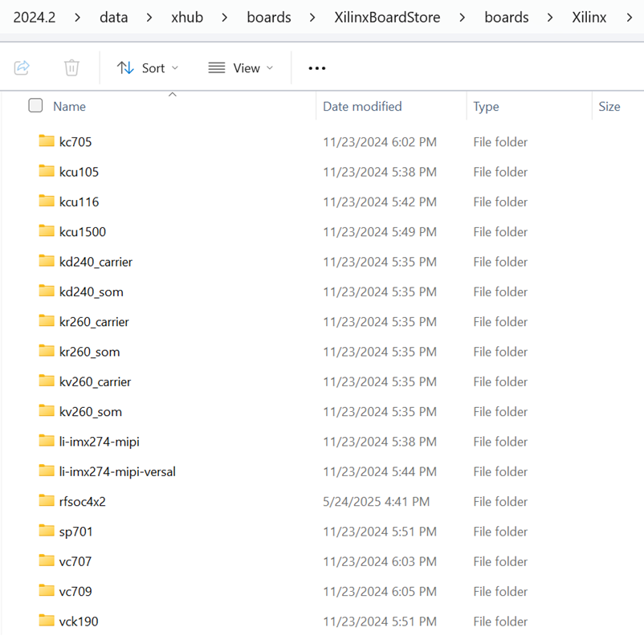The image size is (644, 644).
Task: Expand the chevron between xhub and boards
Action: [224, 18]
